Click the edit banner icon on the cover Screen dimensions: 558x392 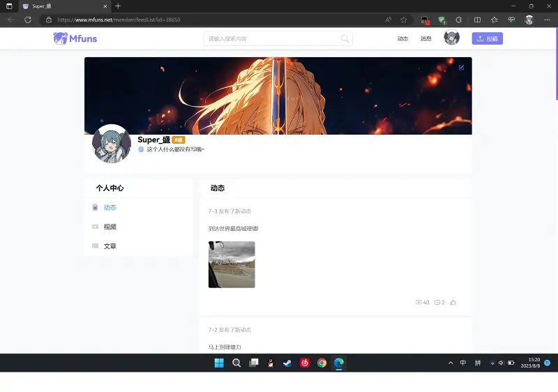tap(461, 68)
